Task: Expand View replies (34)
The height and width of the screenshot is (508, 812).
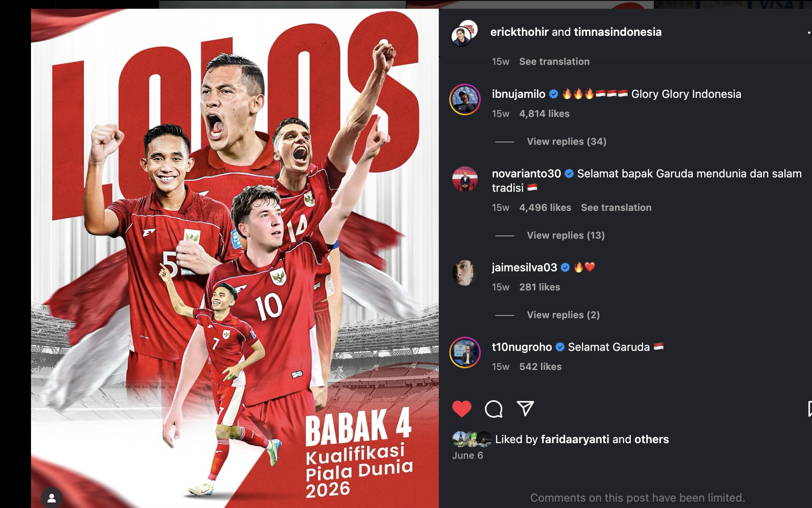Action: click(x=566, y=142)
